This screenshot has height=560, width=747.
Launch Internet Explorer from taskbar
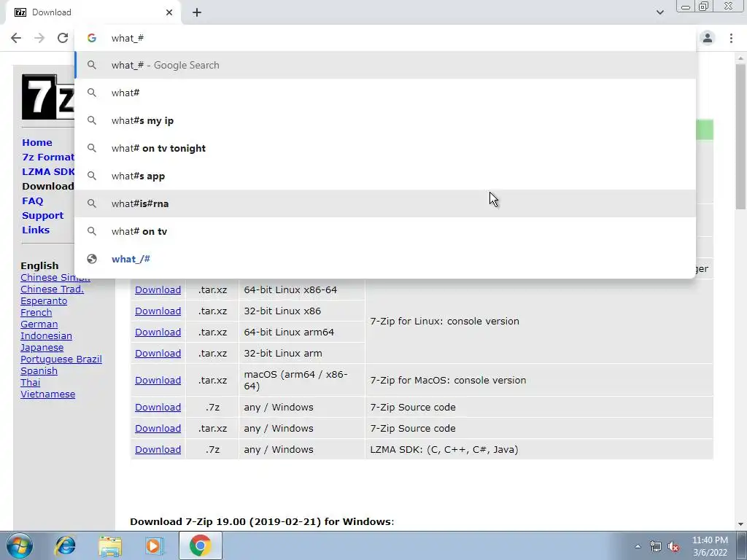click(65, 545)
